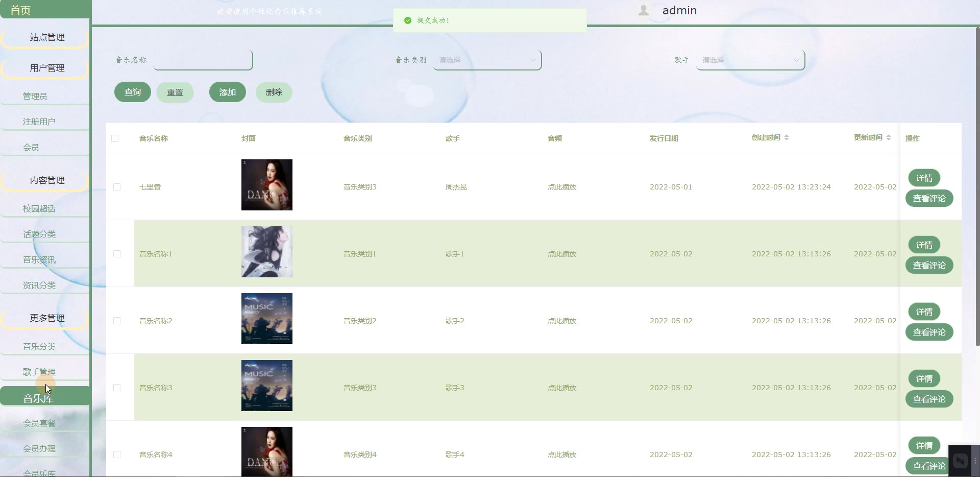Open 详情 for the 音乐名称3 row
The image size is (980, 477).
[924, 378]
